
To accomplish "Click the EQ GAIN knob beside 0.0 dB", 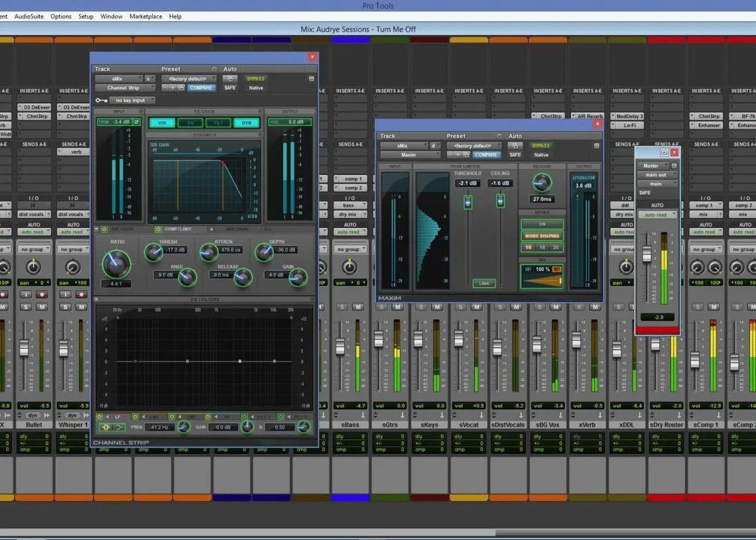I will click(247, 427).
